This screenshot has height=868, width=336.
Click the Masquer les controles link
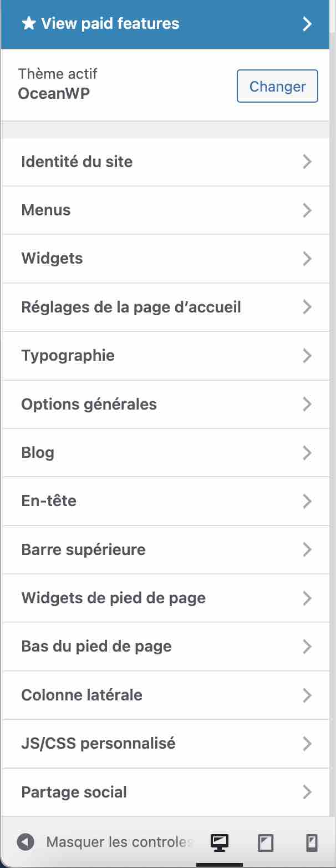(x=118, y=841)
